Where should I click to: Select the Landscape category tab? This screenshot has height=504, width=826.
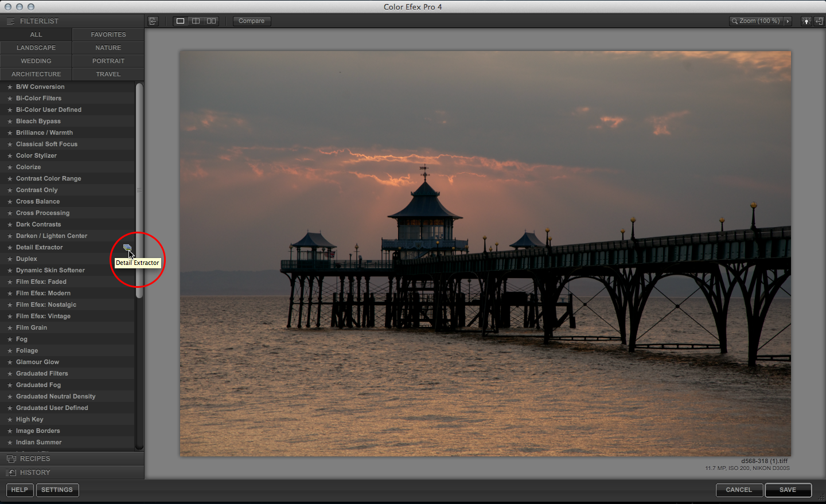click(36, 48)
